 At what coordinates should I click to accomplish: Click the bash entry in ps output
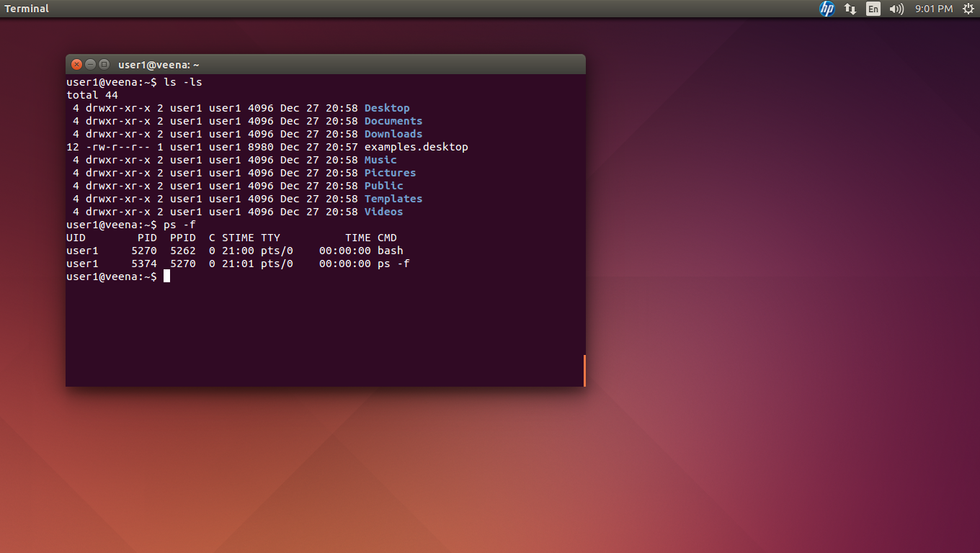click(x=390, y=251)
